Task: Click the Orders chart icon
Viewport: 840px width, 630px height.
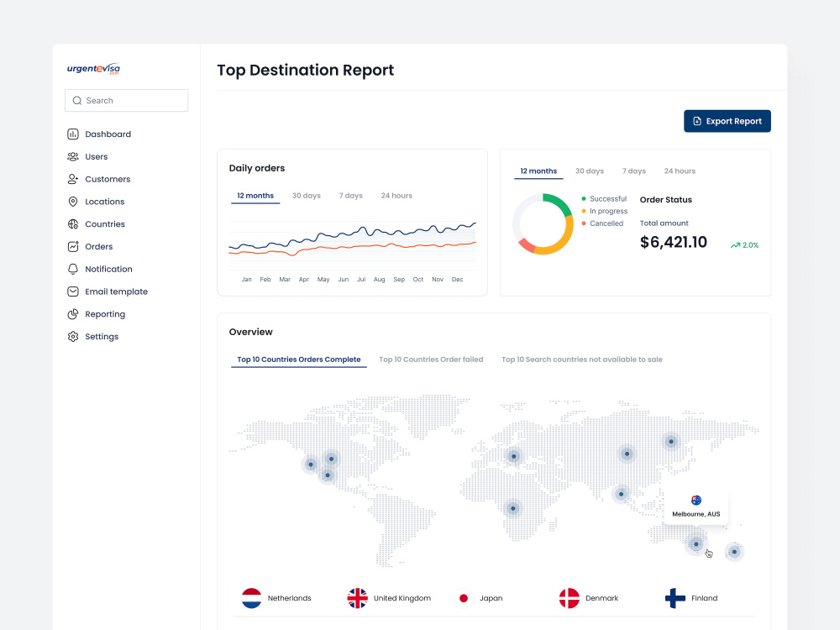Action: point(73,246)
